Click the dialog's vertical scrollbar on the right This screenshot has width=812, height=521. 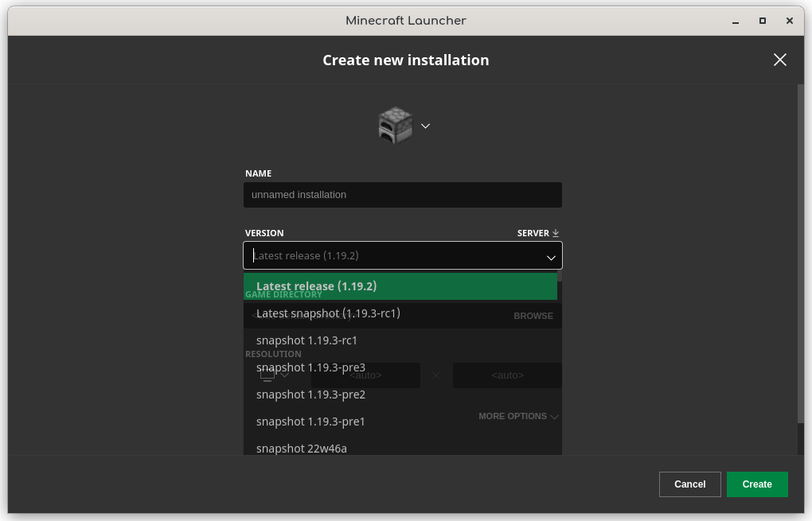click(x=800, y=255)
